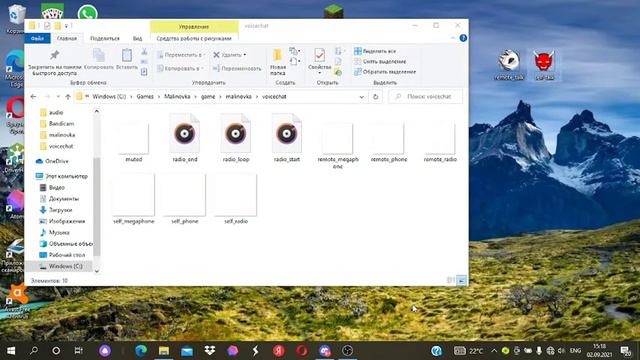640x360 pixels.
Task: Switch to the View (Вид) tab
Action: tap(138, 38)
